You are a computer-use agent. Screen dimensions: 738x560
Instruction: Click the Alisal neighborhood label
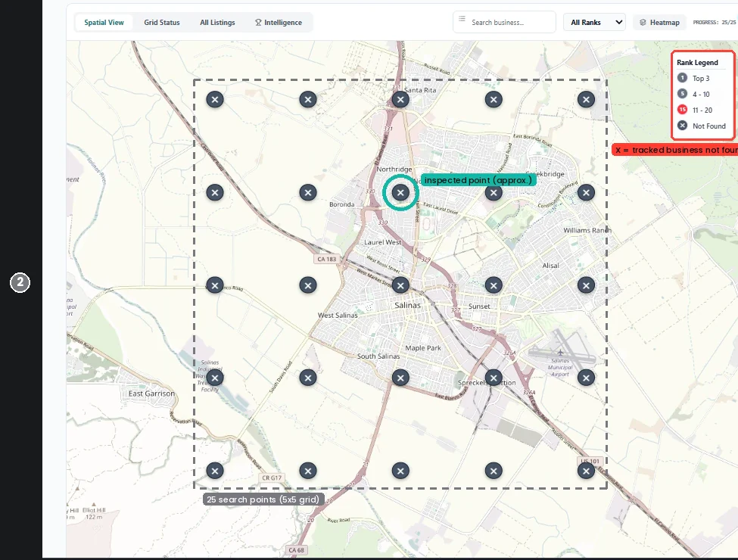pos(551,266)
